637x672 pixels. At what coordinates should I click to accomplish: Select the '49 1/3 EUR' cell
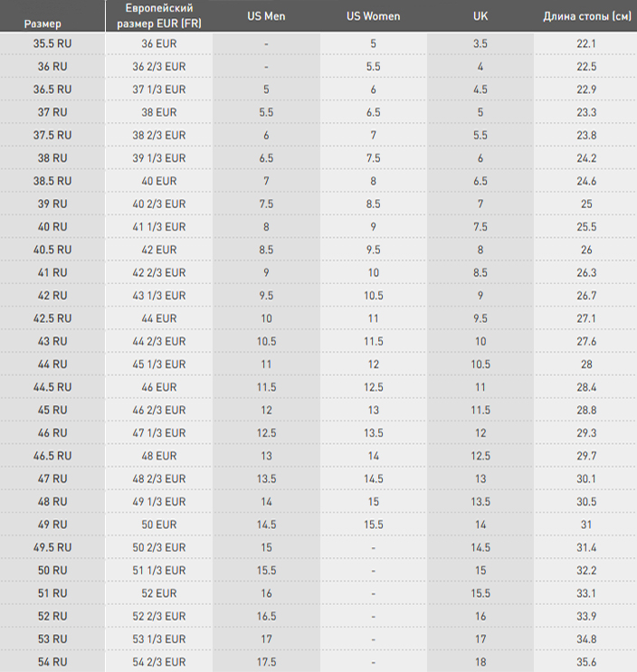click(159, 502)
